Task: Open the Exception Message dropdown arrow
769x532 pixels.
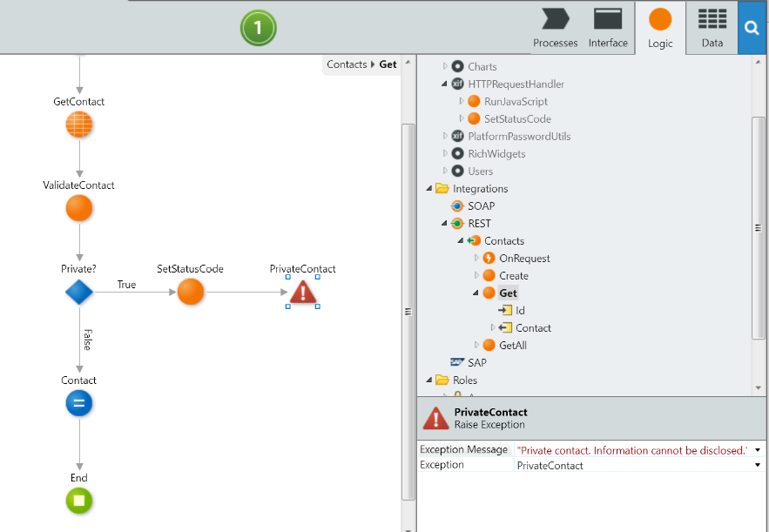Action: [758, 450]
